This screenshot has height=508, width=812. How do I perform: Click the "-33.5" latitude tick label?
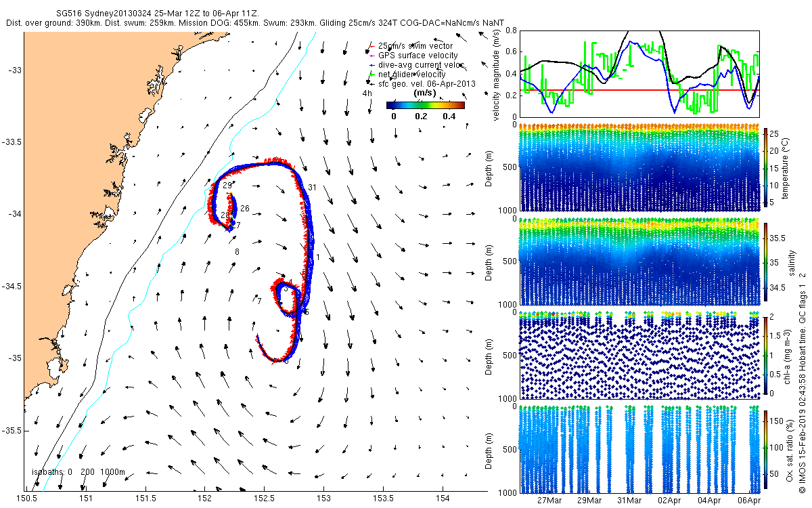pos(12,142)
